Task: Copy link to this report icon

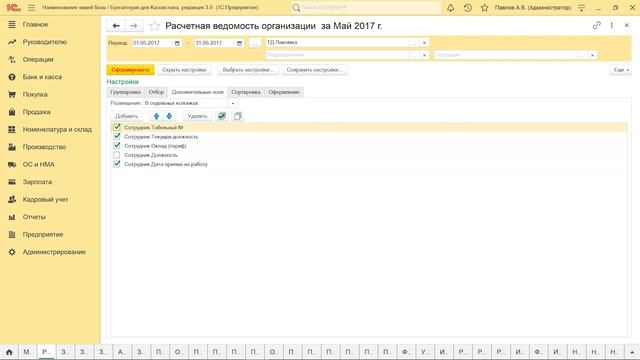Action: coord(596,25)
